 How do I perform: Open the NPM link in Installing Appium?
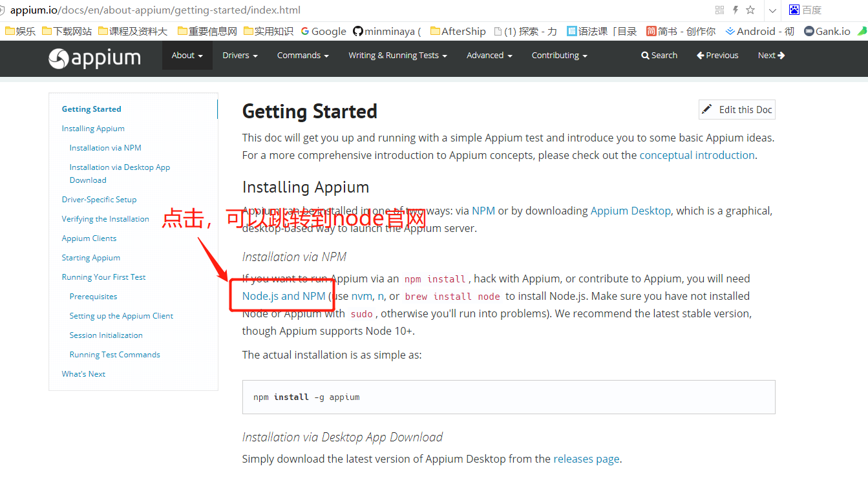click(483, 211)
